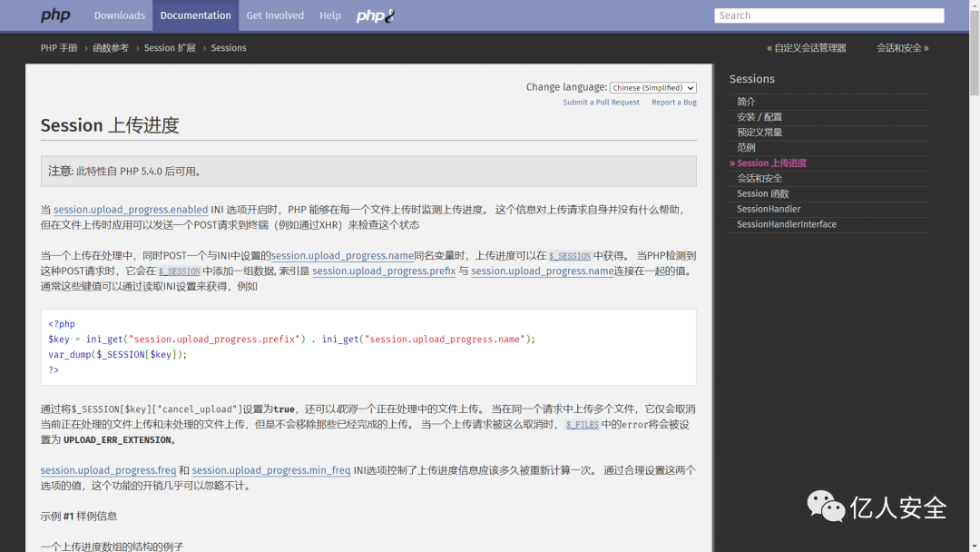Open the Get Involved menu item
Image resolution: width=980 pixels, height=552 pixels.
click(275, 15)
